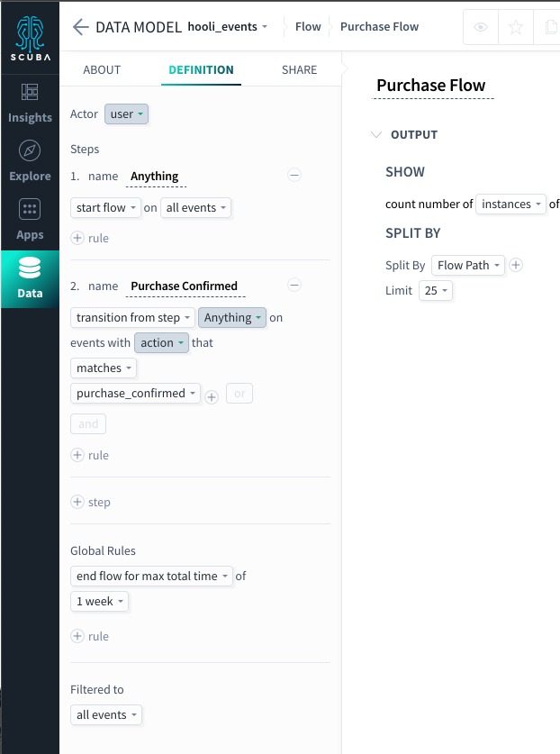Open the Actor user dropdown
Screen dimensions: 560x754
pyautogui.click(x=126, y=114)
